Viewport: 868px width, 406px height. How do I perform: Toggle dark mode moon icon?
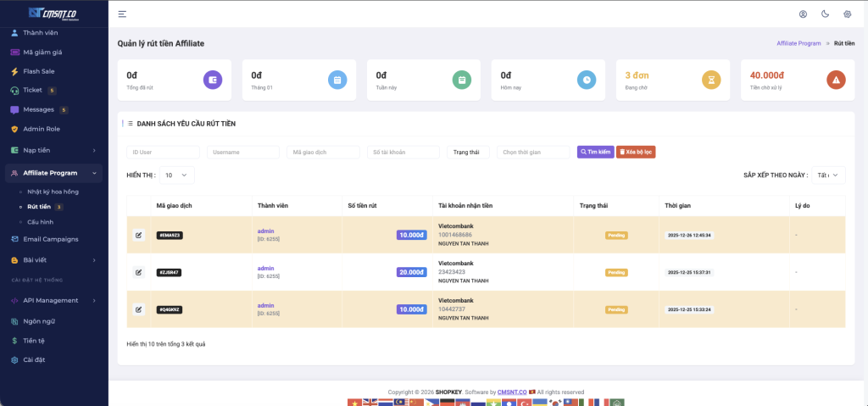[825, 14]
